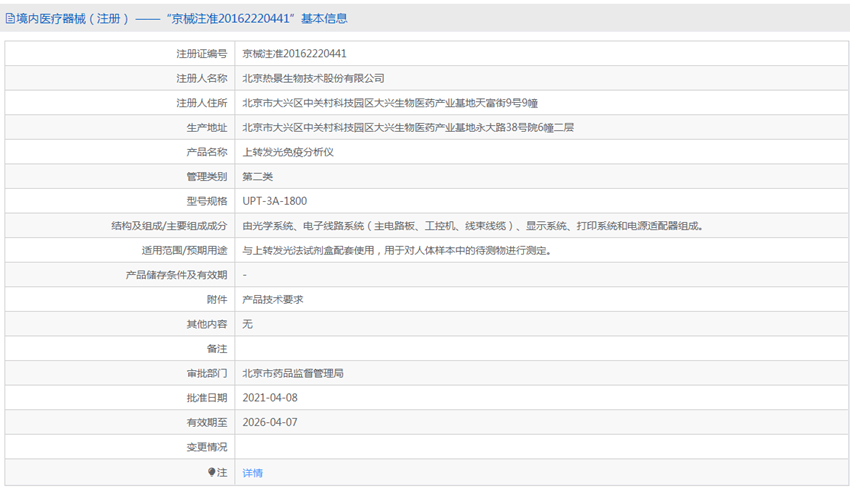Open the 详情 details link
This screenshot has height=488, width=850.
(253, 473)
